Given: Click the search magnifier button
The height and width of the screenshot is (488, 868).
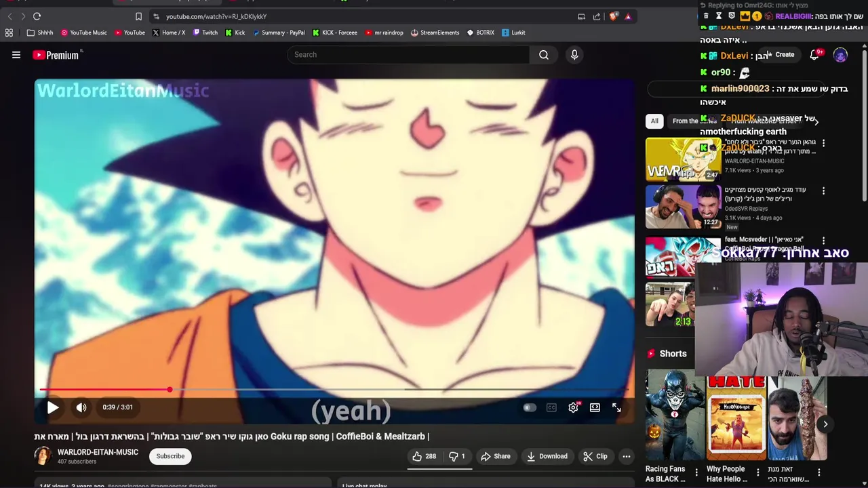Looking at the screenshot, I should tap(543, 55).
